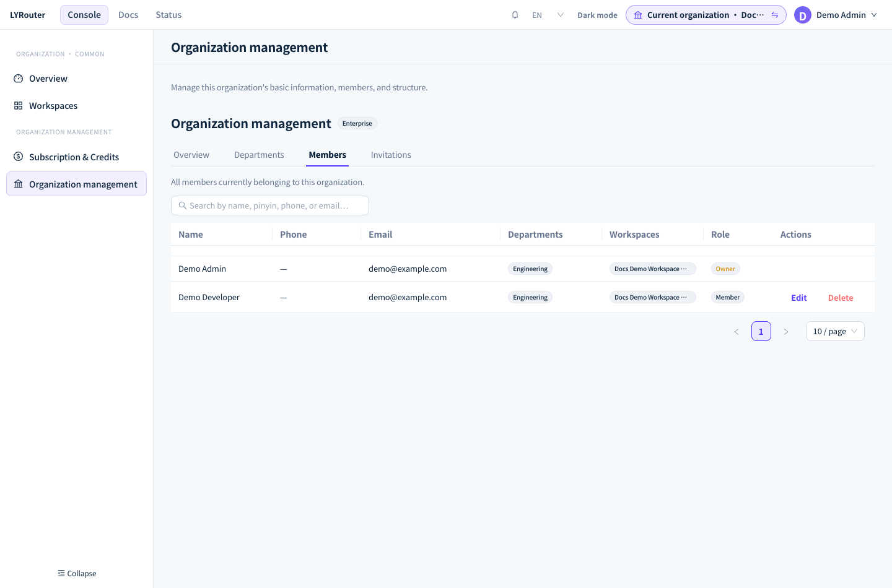Image resolution: width=892 pixels, height=588 pixels.
Task: Click Demo Admin's demo@example.com email
Action: [408, 269]
